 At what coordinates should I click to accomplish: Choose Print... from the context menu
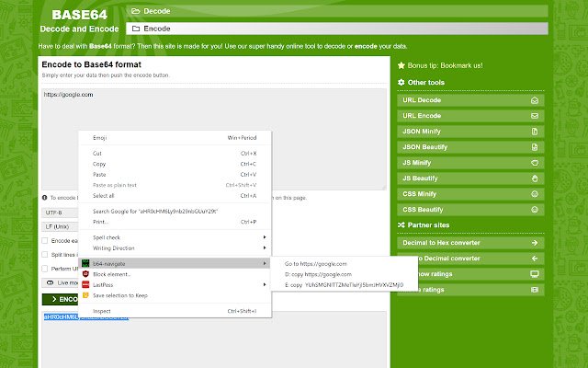(175, 222)
